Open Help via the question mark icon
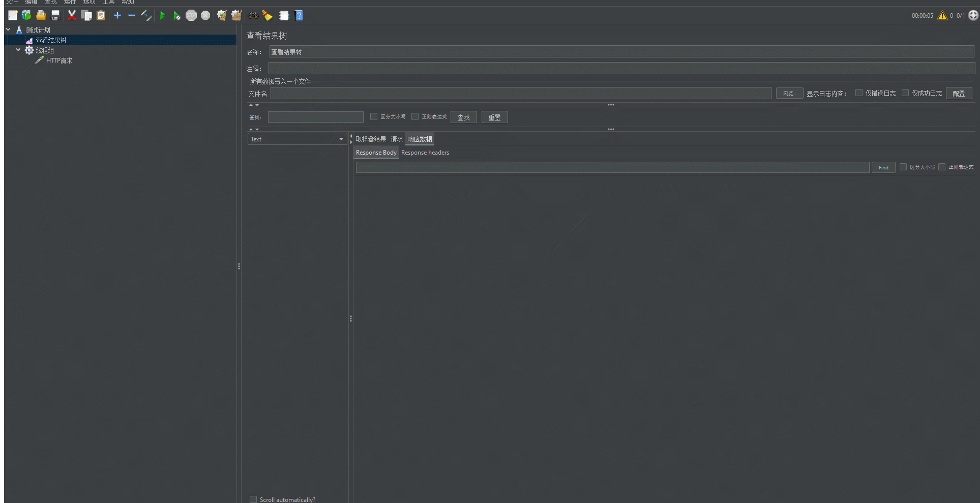Screen dimensions: 980x503 299,16
